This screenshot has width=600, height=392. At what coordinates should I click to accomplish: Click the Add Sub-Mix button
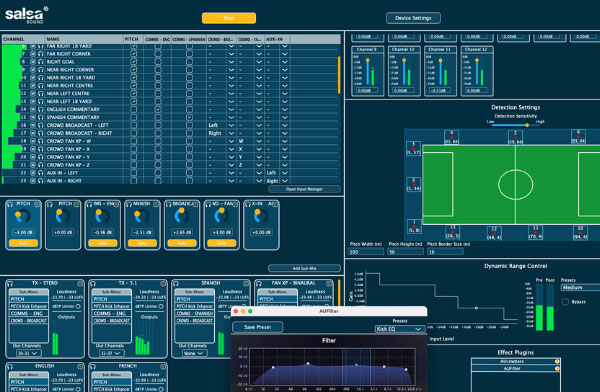304,268
